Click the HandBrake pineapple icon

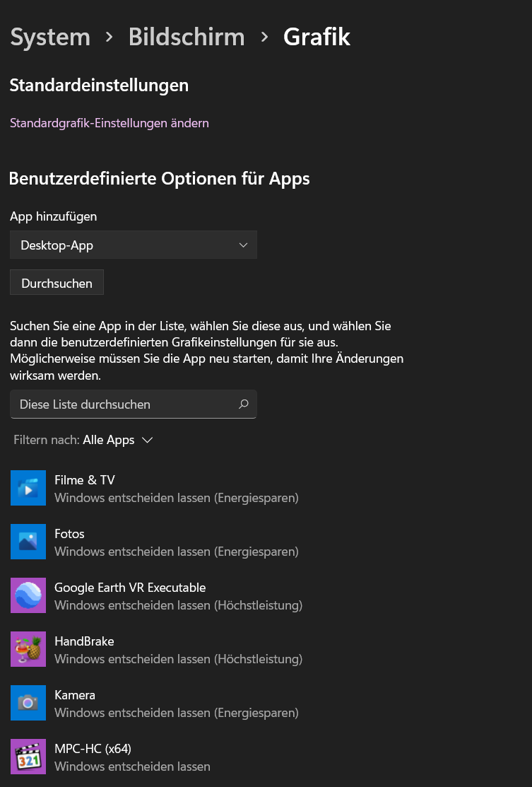click(28, 649)
